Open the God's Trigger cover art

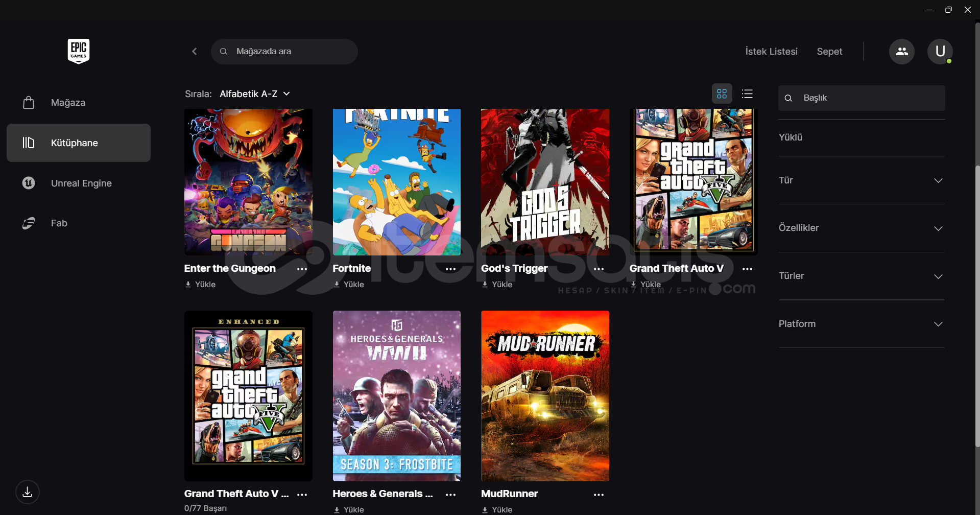pyautogui.click(x=545, y=182)
